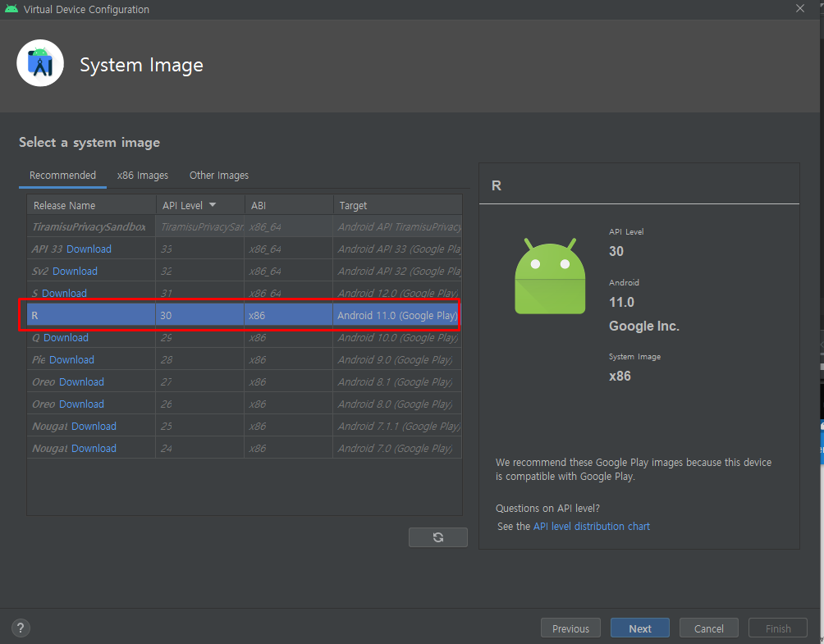824x644 pixels.
Task: Download the Pie system image
Action: [x=71, y=360]
